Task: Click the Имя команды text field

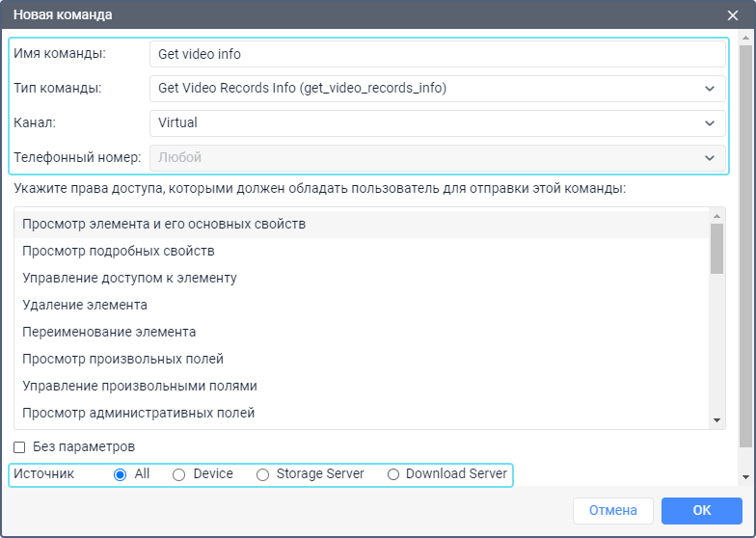Action: pyautogui.click(x=437, y=54)
